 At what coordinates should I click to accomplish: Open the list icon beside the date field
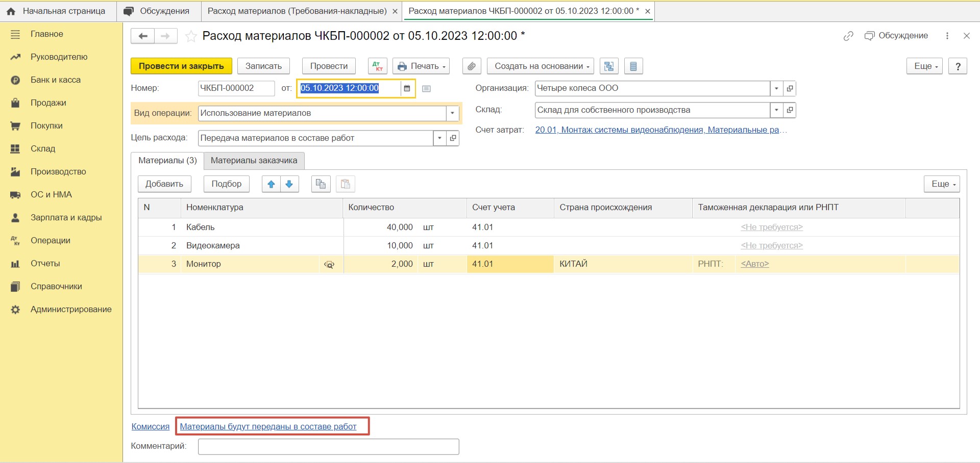click(427, 88)
